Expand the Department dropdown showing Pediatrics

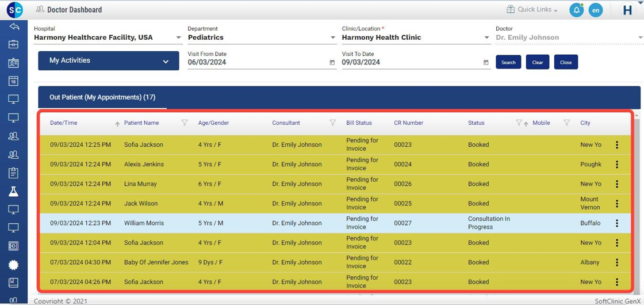[333, 37]
